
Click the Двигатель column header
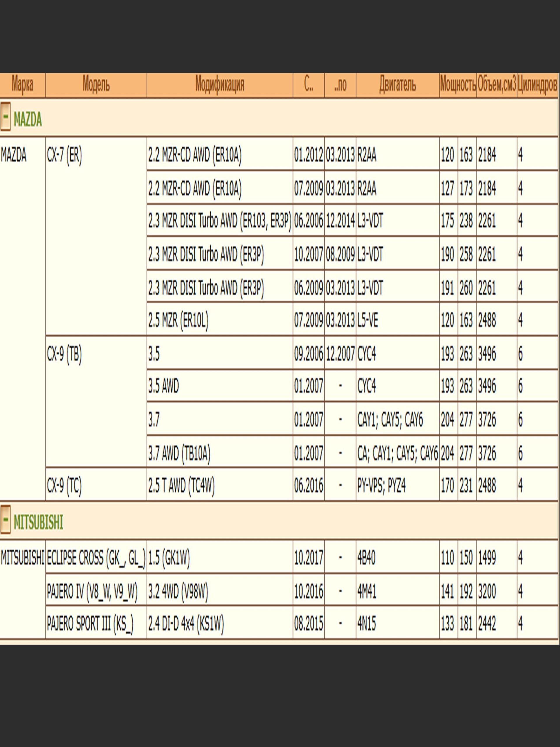pos(397,85)
